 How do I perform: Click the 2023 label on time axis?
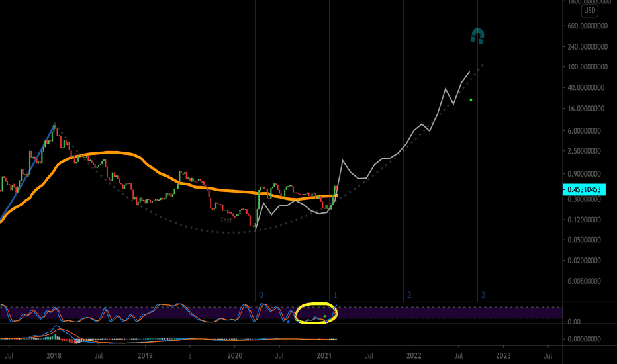503,356
